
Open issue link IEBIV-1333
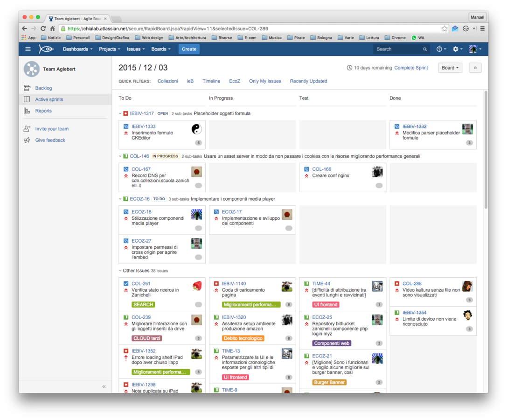click(143, 126)
